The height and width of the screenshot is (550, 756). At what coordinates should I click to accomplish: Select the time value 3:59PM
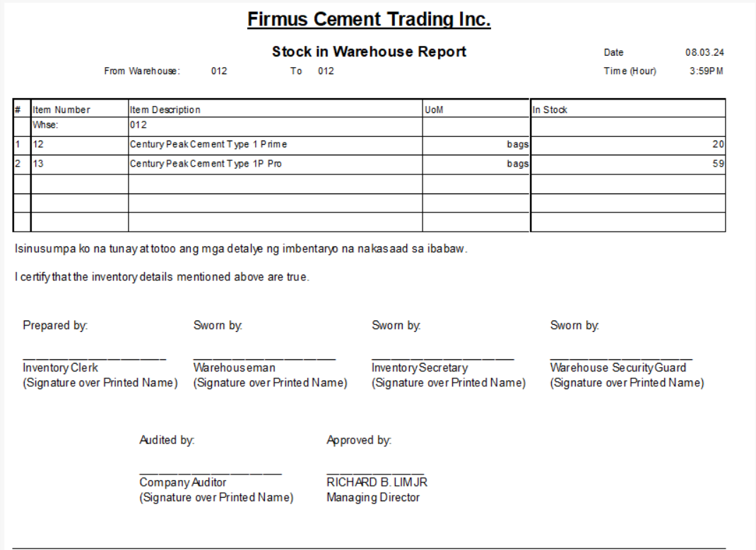coord(706,71)
